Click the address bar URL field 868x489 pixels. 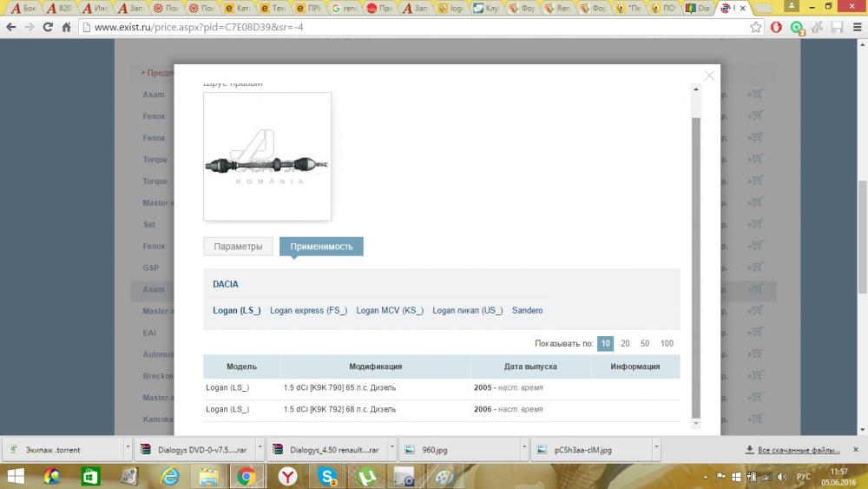[415, 27]
